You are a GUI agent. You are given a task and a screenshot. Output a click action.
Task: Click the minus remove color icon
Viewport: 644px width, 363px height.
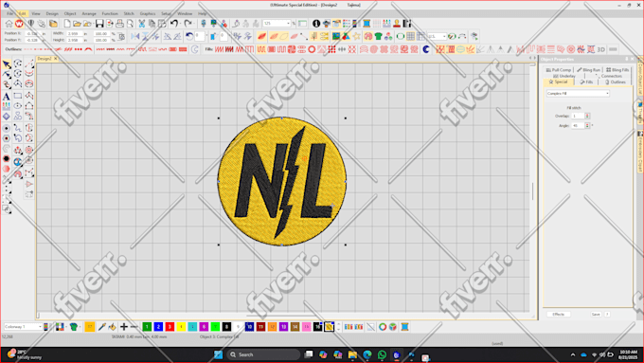[x=134, y=327]
